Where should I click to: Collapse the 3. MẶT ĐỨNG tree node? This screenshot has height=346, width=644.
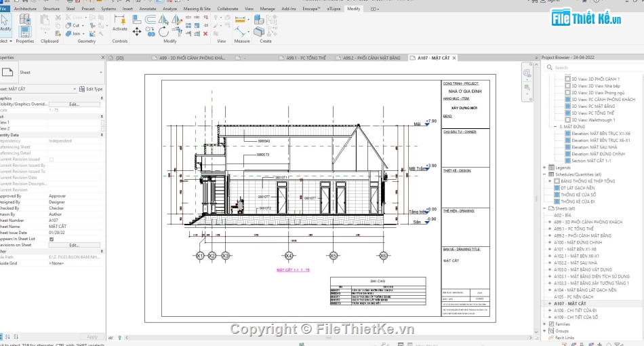pos(555,127)
